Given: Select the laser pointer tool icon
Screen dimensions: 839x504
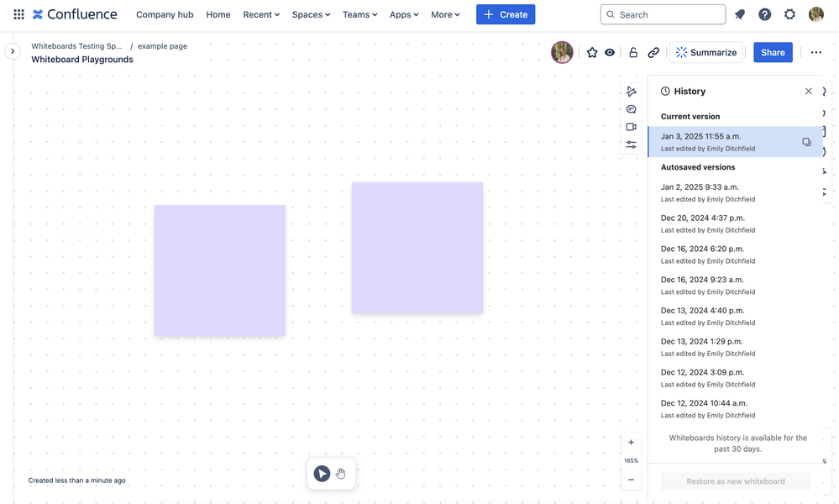Looking at the screenshot, I should pyautogui.click(x=632, y=92).
